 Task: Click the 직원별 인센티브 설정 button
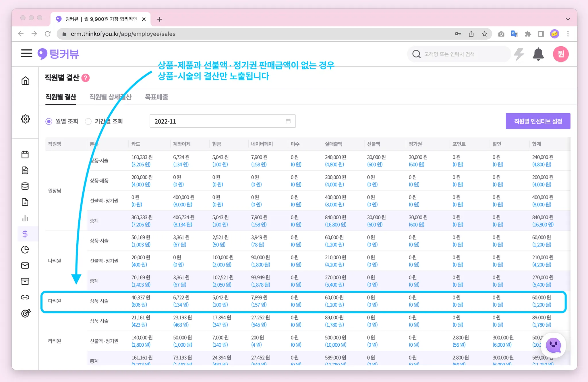tap(538, 121)
